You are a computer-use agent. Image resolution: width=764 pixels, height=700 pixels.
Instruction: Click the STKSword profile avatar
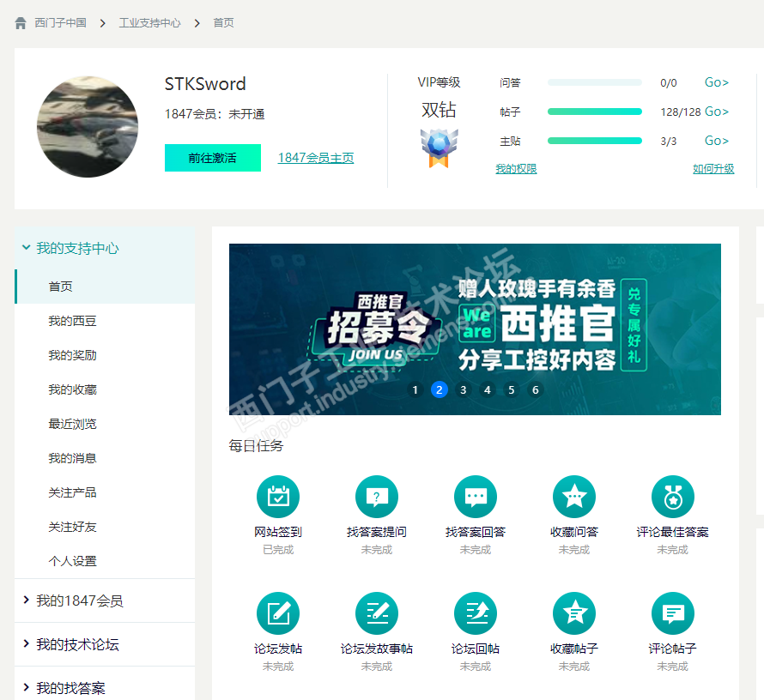coord(88,127)
